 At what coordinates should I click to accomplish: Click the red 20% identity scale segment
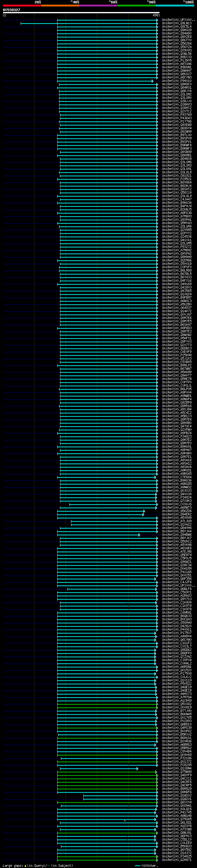point(22,6)
